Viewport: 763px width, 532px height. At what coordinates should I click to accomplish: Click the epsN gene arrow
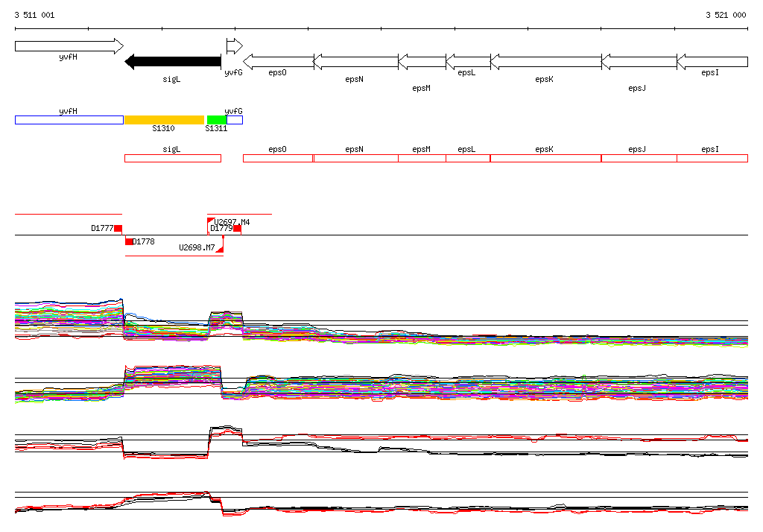click(355, 62)
